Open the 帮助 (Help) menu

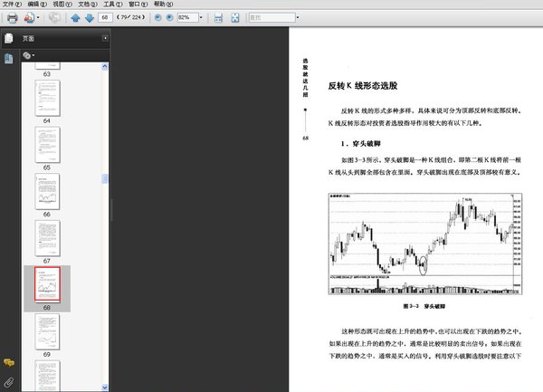click(163, 5)
